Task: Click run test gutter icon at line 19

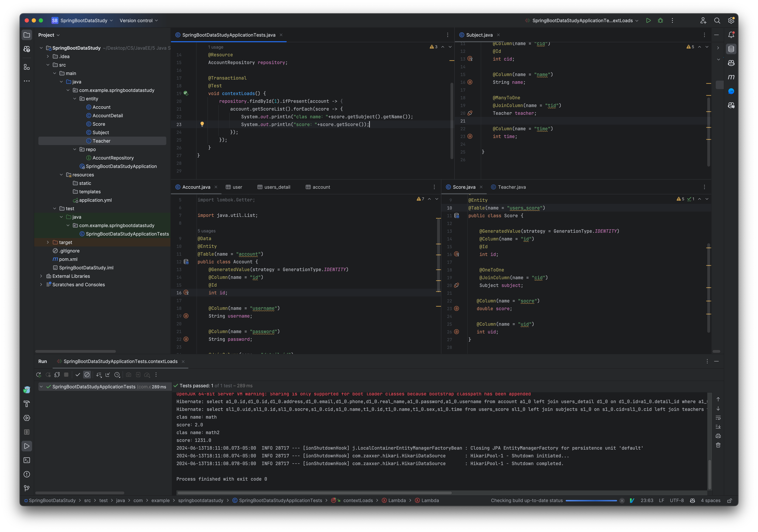Action: (186, 93)
